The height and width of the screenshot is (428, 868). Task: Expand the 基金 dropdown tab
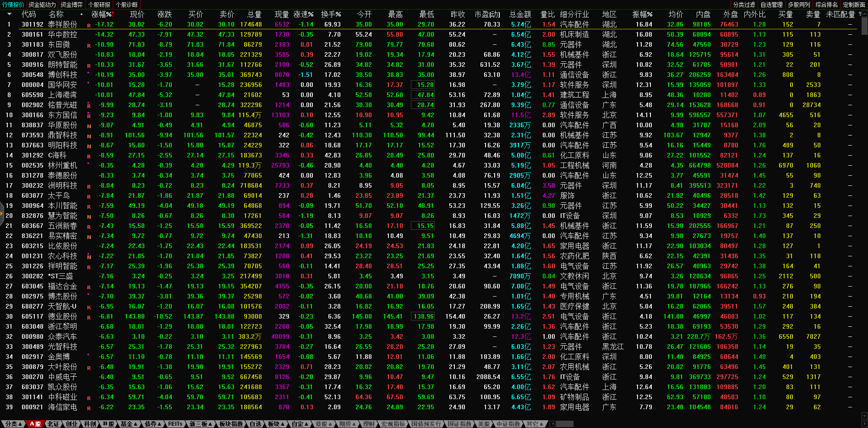click(x=129, y=424)
